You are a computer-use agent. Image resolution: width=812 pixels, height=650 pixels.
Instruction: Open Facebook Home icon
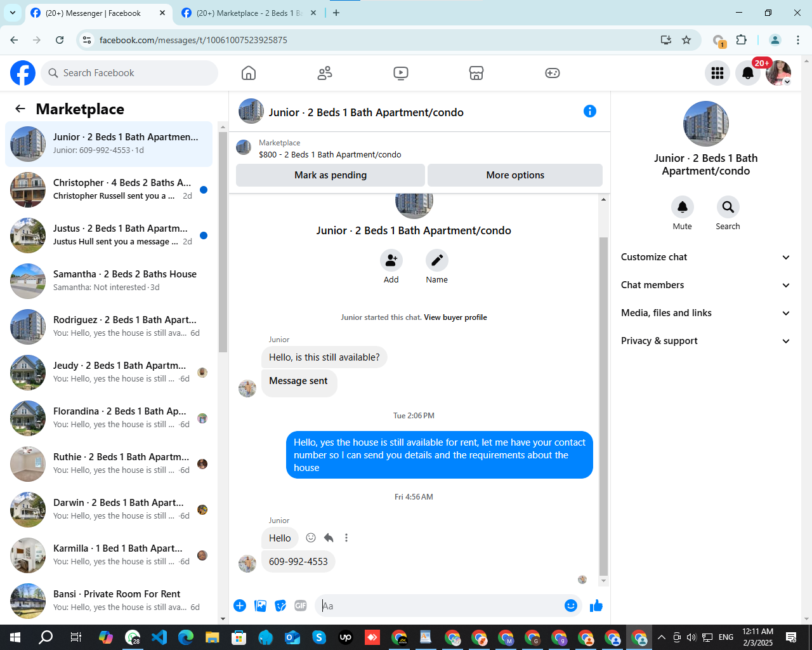249,73
